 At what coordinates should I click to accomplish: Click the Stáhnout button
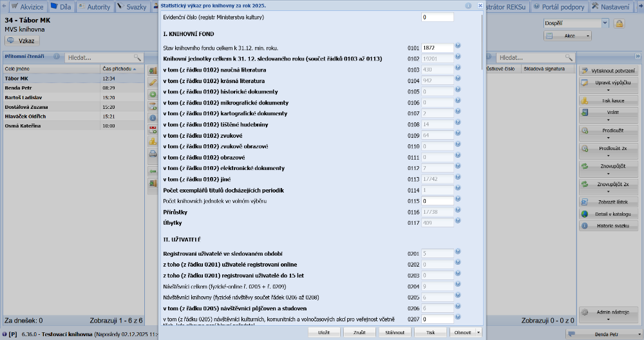(395, 332)
